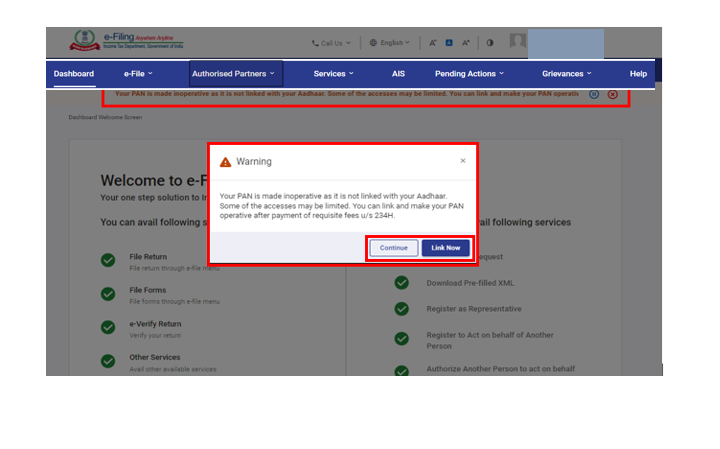
Task: Open the AIS menu item
Action: 398,74
